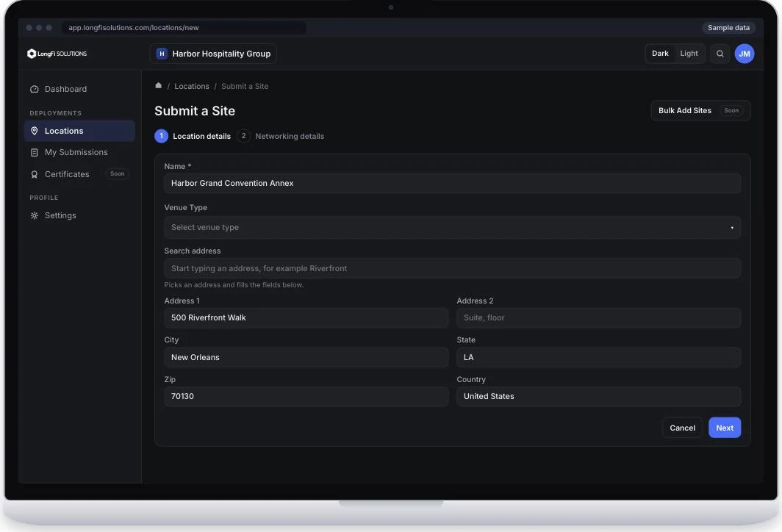Open Harbor Hospitality Group organization switcher
This screenshot has height=532, width=782.
[x=213, y=54]
